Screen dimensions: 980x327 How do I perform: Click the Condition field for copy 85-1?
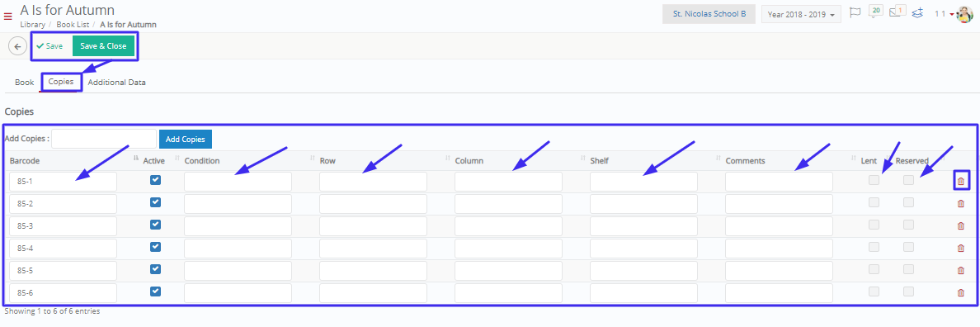pos(238,182)
